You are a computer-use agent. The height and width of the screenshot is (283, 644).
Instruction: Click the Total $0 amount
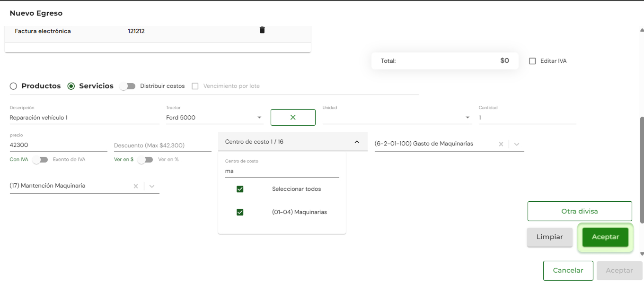click(x=504, y=61)
